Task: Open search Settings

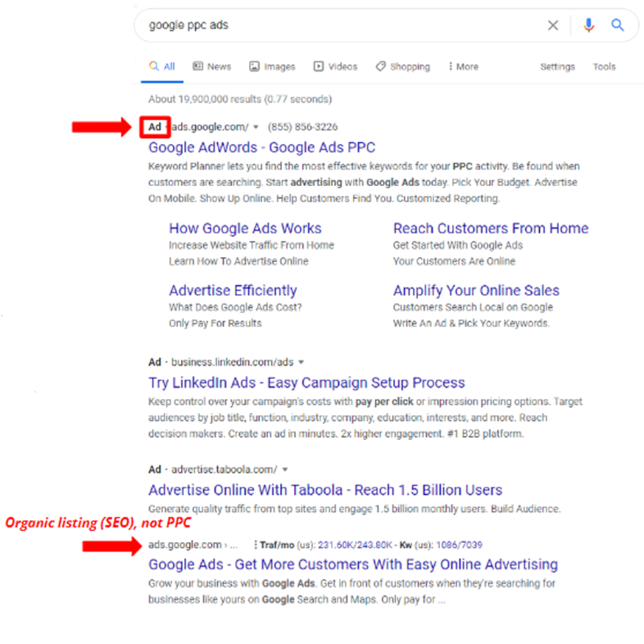Action: (x=557, y=66)
